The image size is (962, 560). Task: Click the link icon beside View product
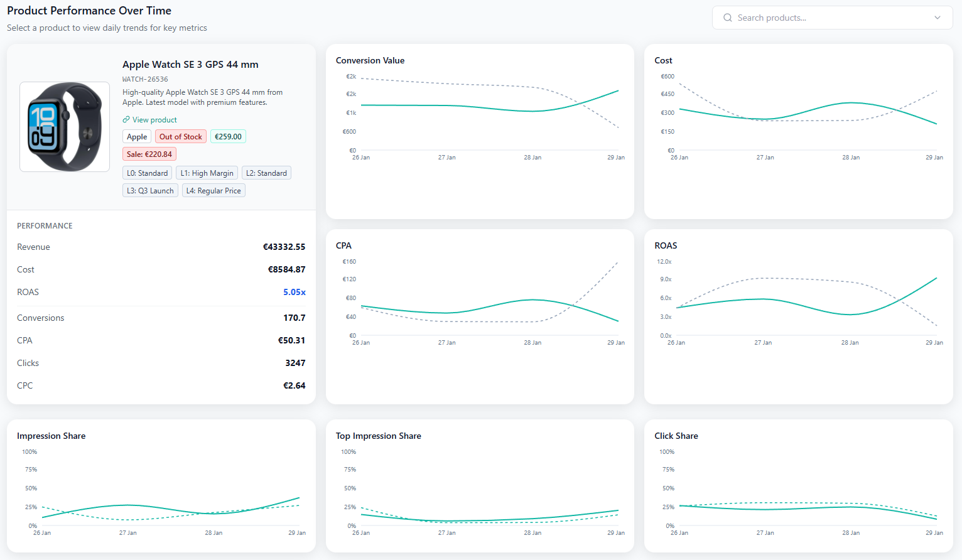(126, 119)
